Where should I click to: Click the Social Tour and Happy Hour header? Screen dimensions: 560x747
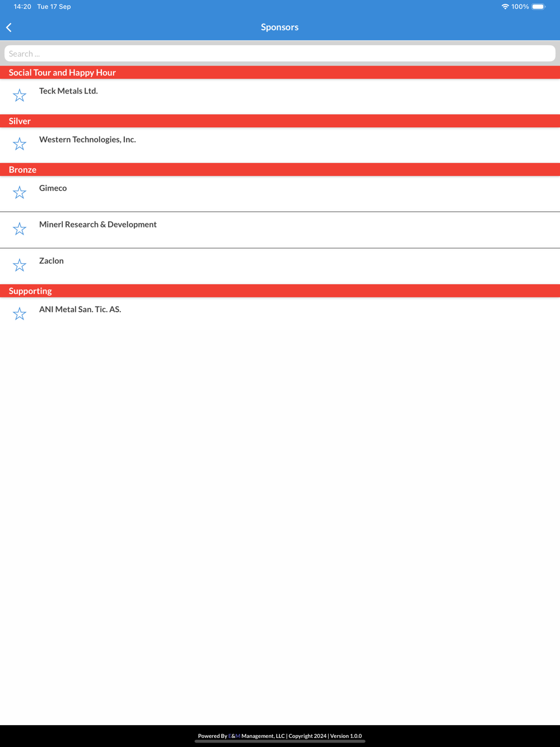pyautogui.click(x=280, y=72)
